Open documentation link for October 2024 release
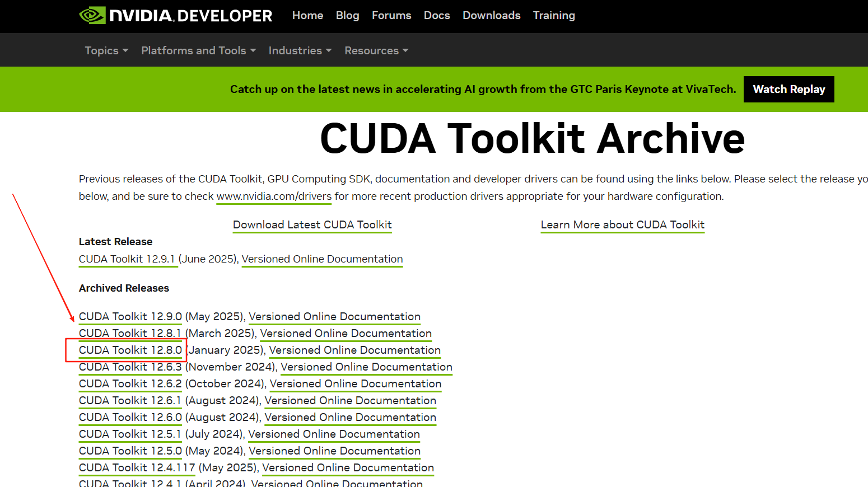The width and height of the screenshot is (868, 487). (x=356, y=384)
